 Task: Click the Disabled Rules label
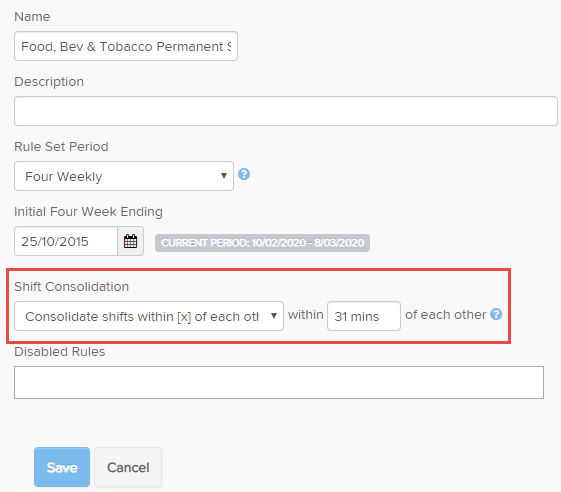60,352
